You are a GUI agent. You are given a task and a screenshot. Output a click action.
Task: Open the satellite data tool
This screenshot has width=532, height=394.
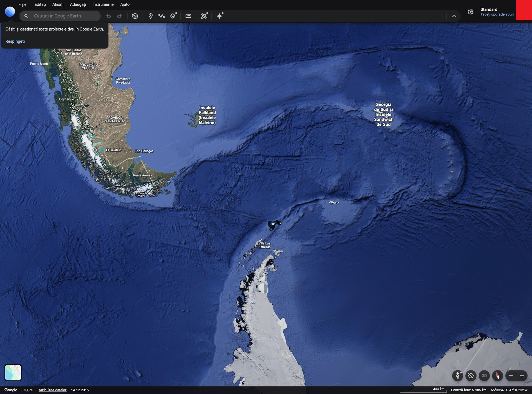(x=204, y=16)
